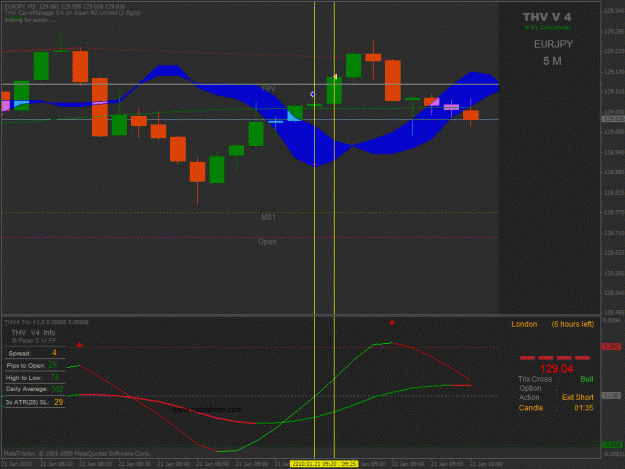Click the (6 hours left) text
Viewport: 625px width, 469px height.
tap(573, 324)
